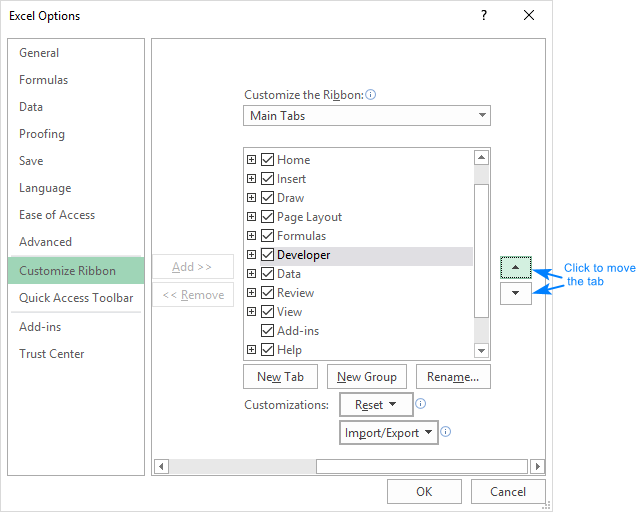Click the New Tab button
Screen dimensions: 641x512
pos(280,377)
